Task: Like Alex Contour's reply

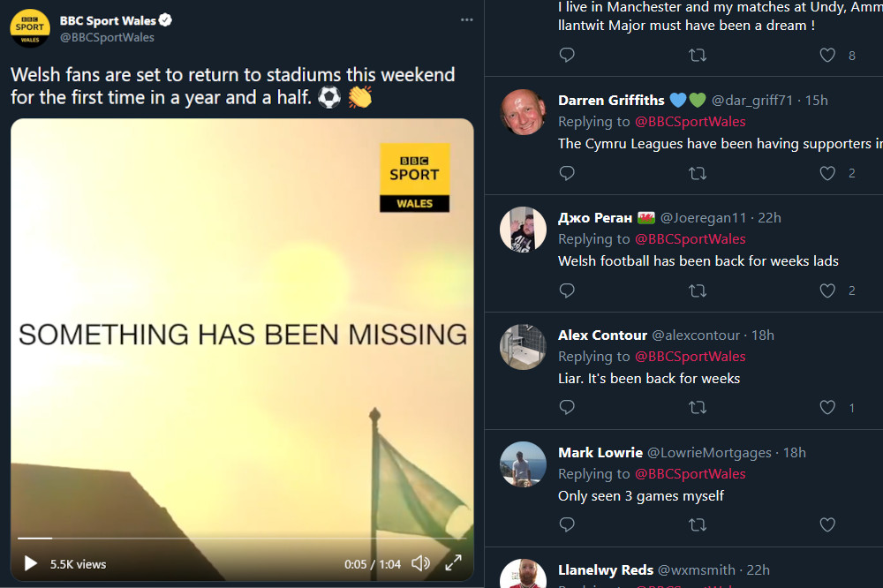Action: tap(827, 407)
